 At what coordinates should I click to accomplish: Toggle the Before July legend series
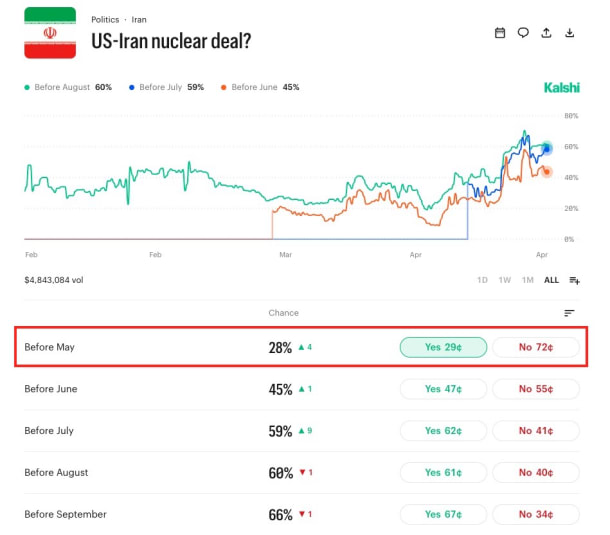click(167, 87)
